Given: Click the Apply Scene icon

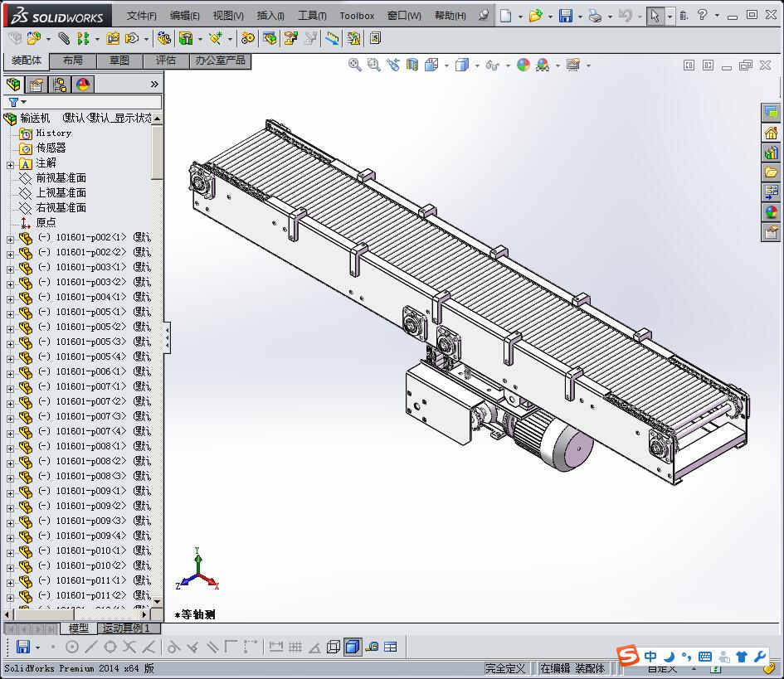Looking at the screenshot, I should pyautogui.click(x=543, y=65).
